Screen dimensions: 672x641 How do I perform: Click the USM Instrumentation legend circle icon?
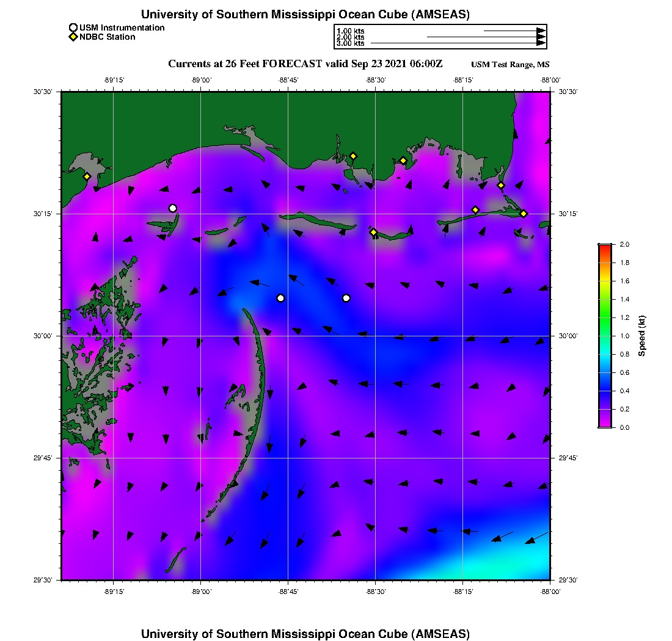(x=73, y=27)
